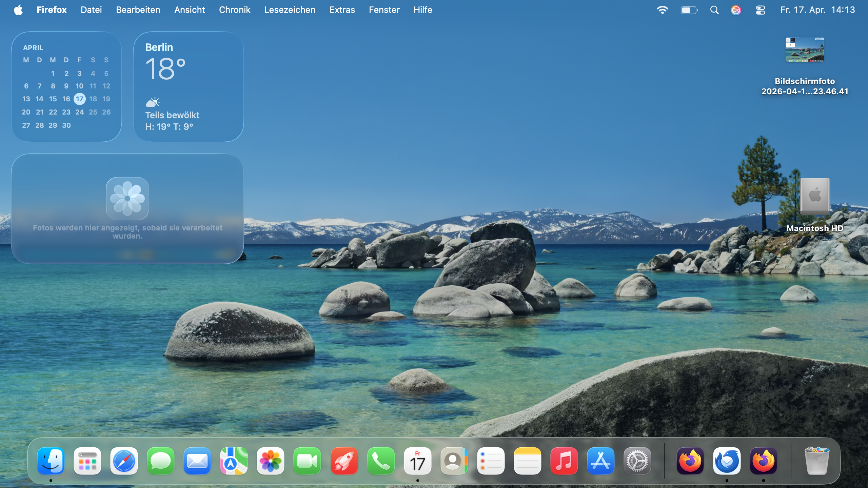
Task: Launch Safari from the dock
Action: point(124,461)
